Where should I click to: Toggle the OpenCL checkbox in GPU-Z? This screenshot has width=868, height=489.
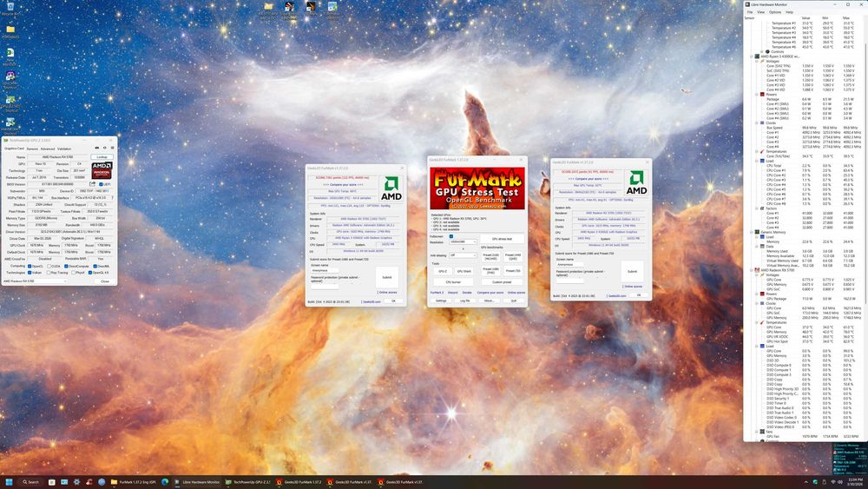(x=30, y=267)
